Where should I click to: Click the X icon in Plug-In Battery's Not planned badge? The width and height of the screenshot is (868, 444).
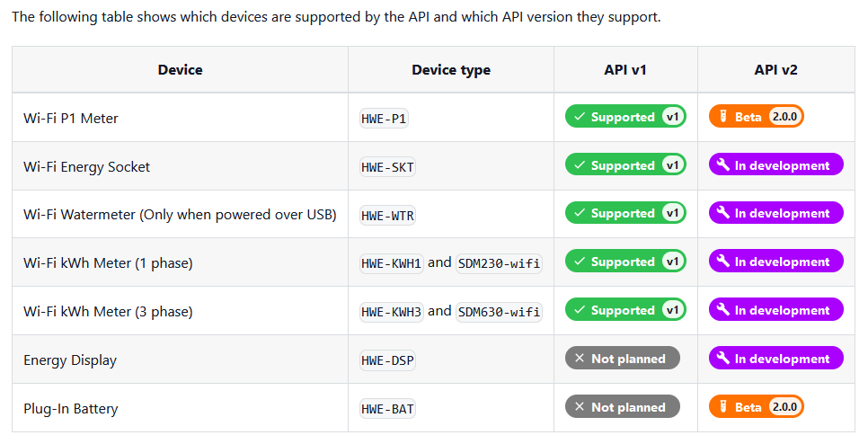tap(580, 406)
